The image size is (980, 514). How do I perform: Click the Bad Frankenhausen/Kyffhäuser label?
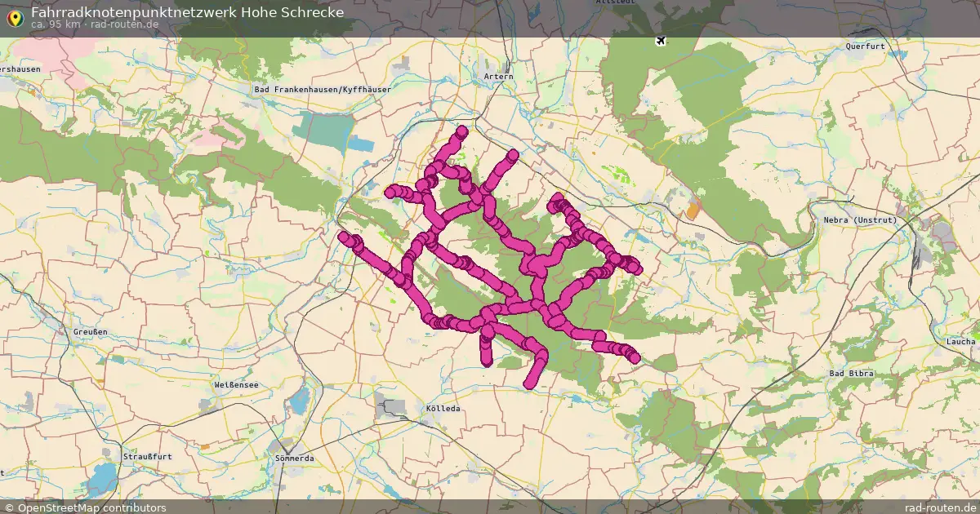click(x=323, y=89)
